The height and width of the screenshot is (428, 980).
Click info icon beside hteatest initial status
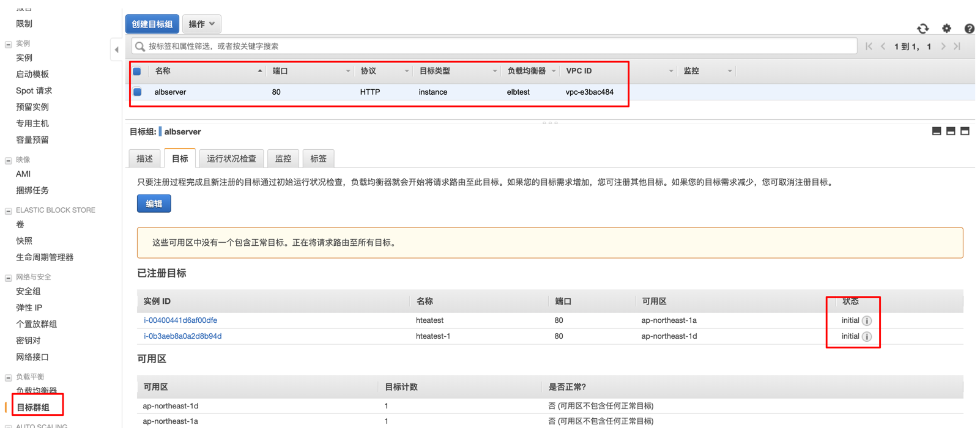(x=867, y=320)
